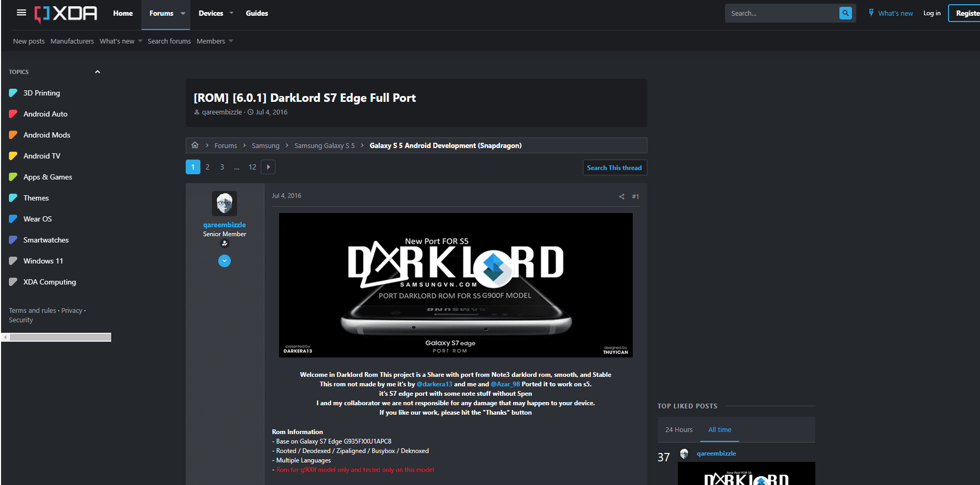Click the Android TV tag icon
The height and width of the screenshot is (485, 980).
coord(13,156)
